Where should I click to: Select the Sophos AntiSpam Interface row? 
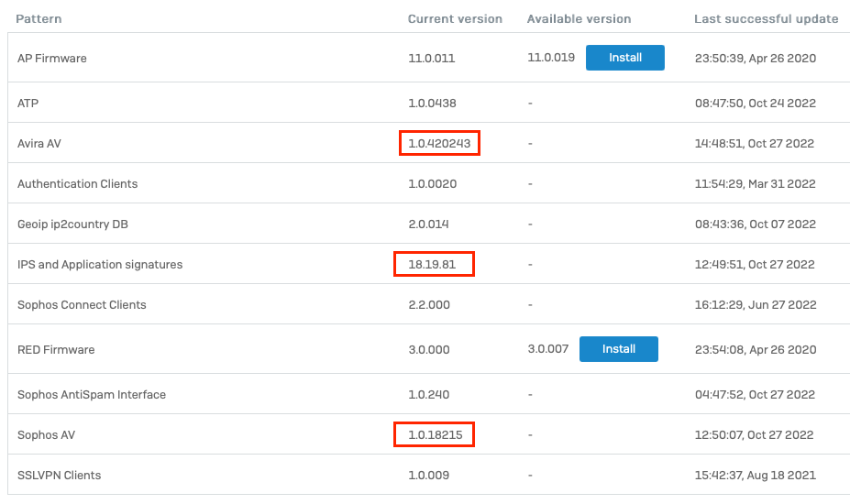tap(429, 394)
